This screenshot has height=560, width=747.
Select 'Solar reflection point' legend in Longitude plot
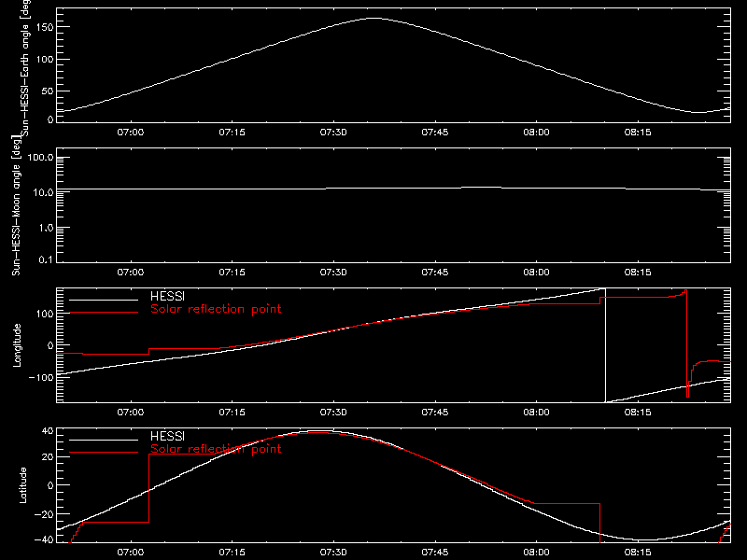click(x=216, y=309)
